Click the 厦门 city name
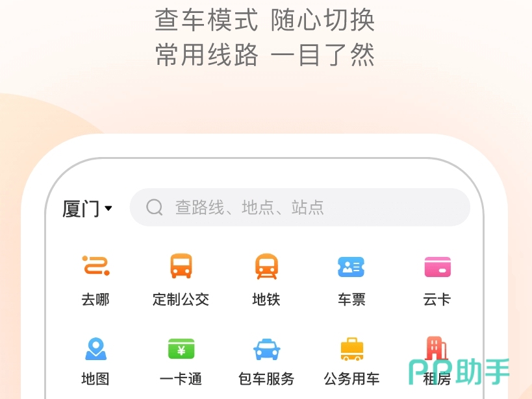This screenshot has height=399, width=532. [x=81, y=208]
